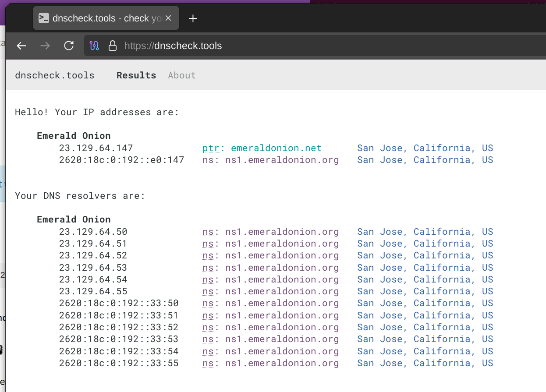Click San Jose location for 2620:18c:0:192::33:51

click(425, 315)
